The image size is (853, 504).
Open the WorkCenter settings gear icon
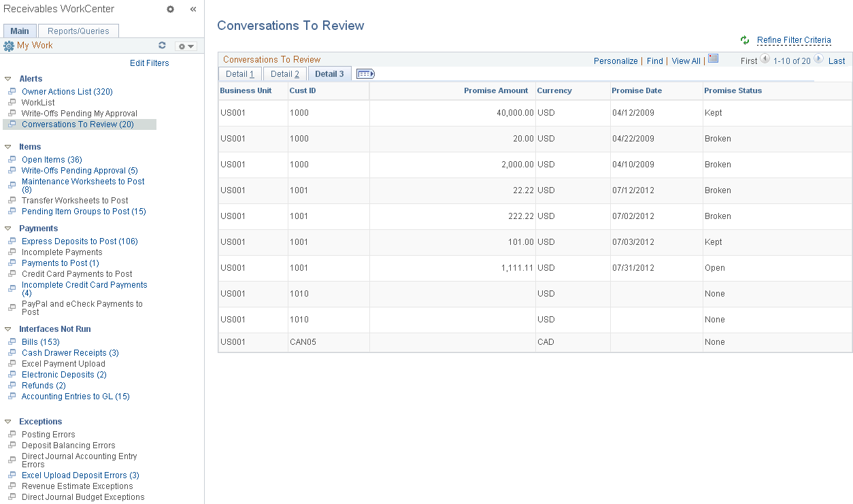(x=170, y=10)
